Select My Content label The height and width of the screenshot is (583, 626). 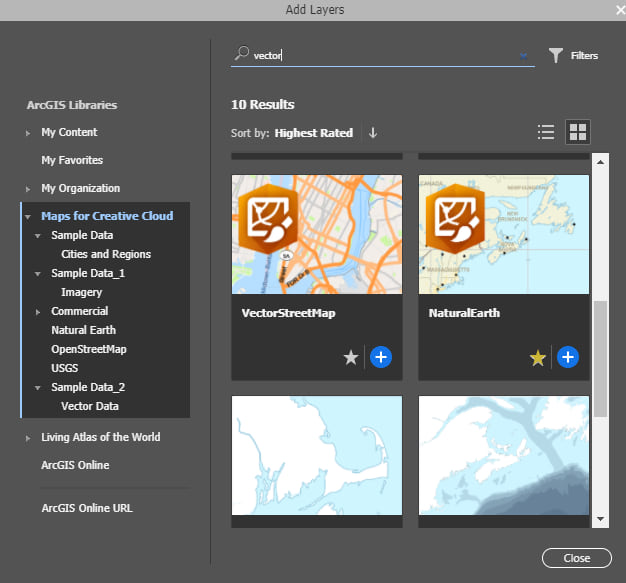tap(69, 132)
